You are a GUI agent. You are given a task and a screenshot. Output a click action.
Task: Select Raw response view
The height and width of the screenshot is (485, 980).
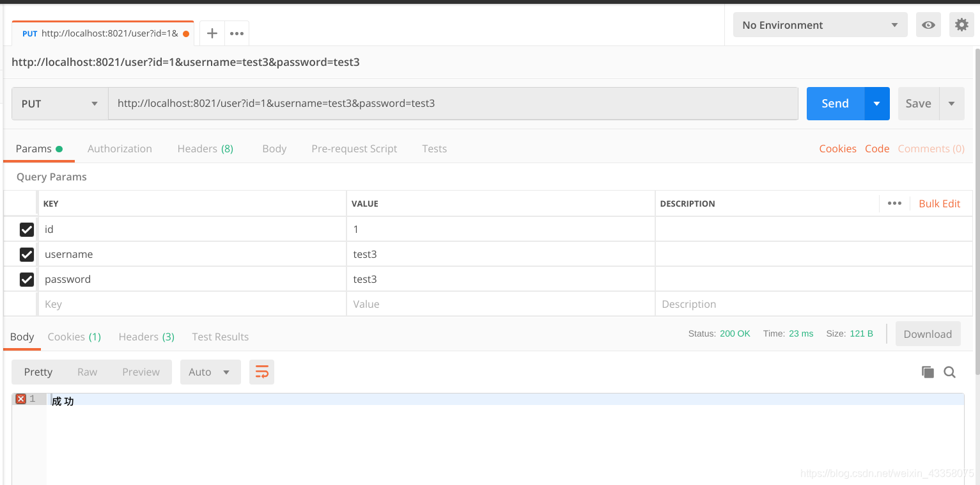click(88, 372)
